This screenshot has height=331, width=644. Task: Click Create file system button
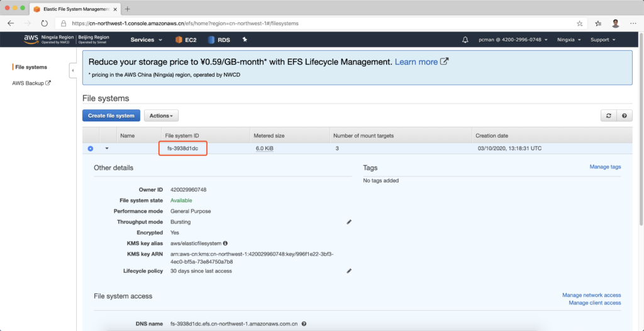tap(111, 116)
